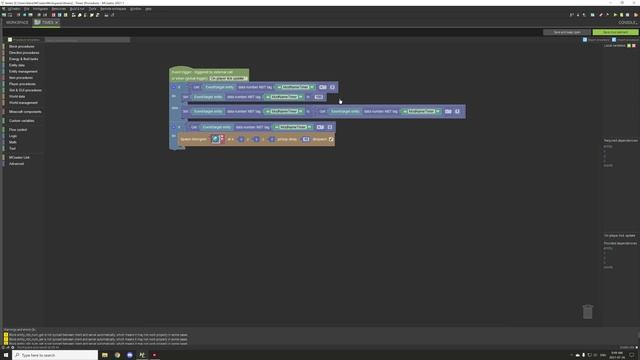Open the Math category
The image size is (640, 360).
(13, 142)
